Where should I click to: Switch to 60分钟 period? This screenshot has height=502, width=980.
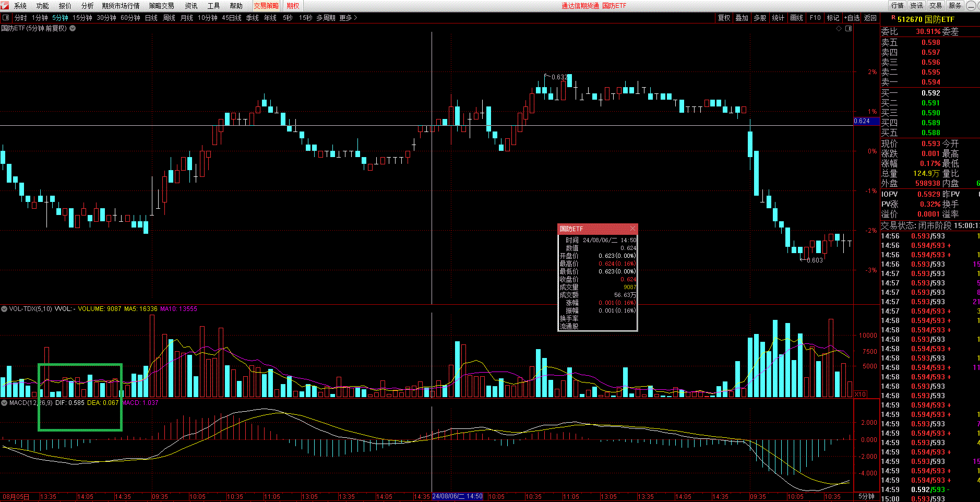130,18
